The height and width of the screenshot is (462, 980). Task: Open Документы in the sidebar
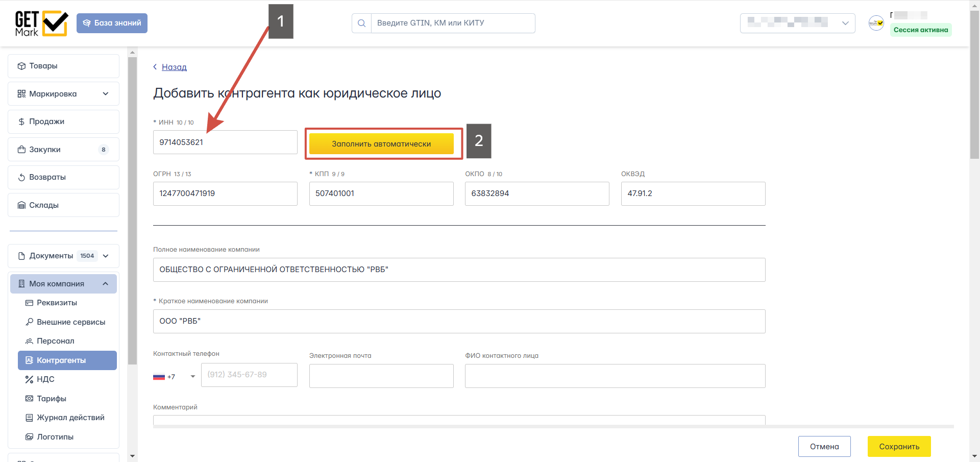coord(63,256)
